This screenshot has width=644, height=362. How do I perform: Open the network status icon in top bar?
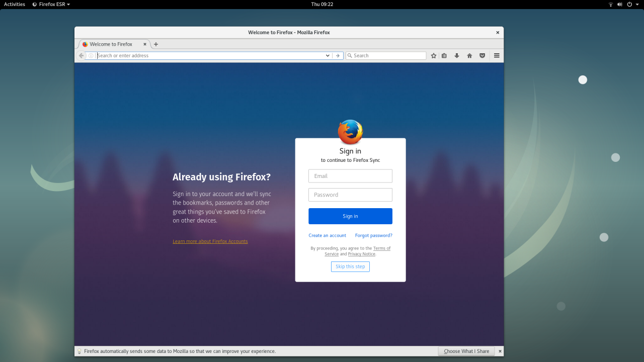tap(611, 4)
